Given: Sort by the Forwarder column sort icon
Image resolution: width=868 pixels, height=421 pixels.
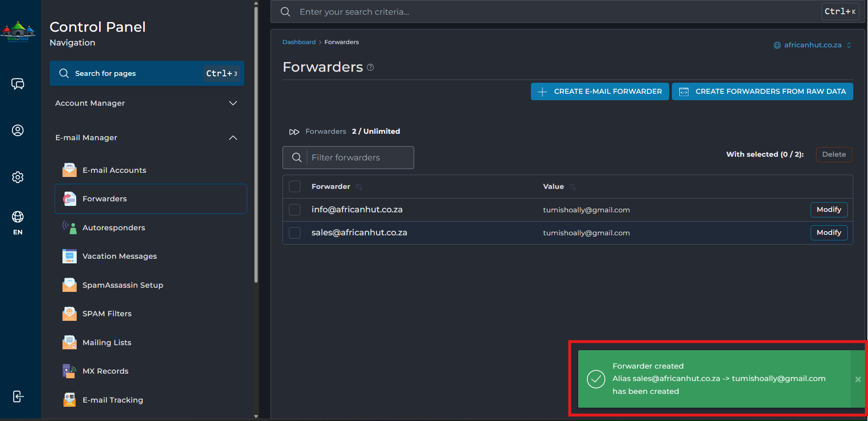Looking at the screenshot, I should (359, 187).
